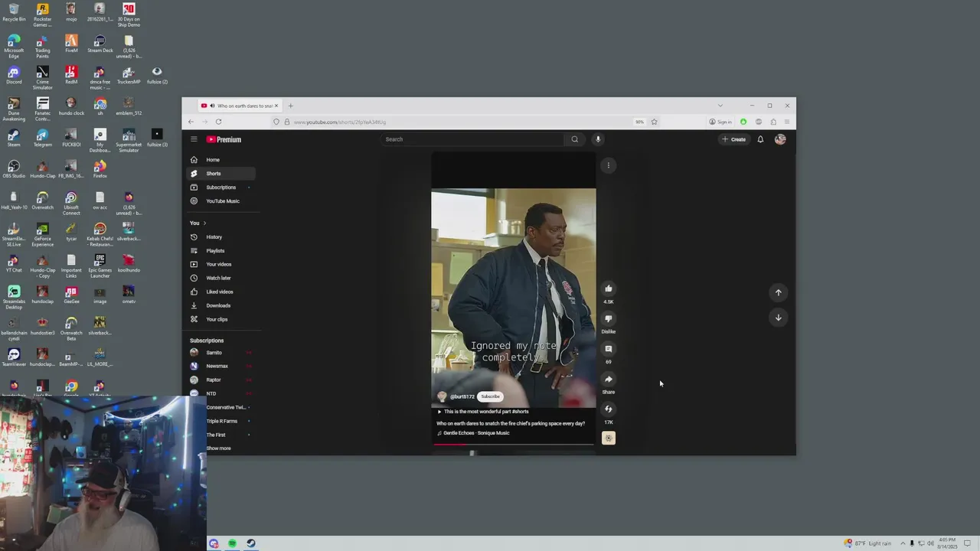
Task: Open Watch later in the sidebar
Action: pyautogui.click(x=222, y=278)
